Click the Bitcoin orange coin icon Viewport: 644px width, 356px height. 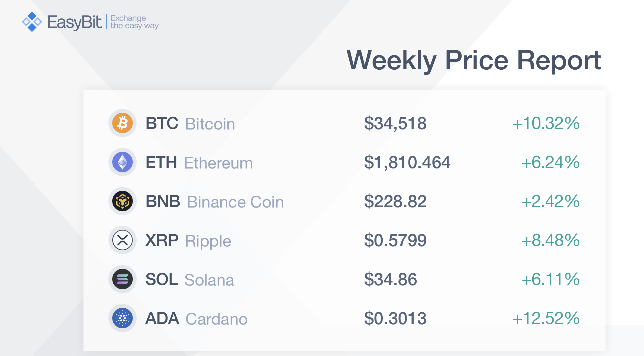point(123,123)
